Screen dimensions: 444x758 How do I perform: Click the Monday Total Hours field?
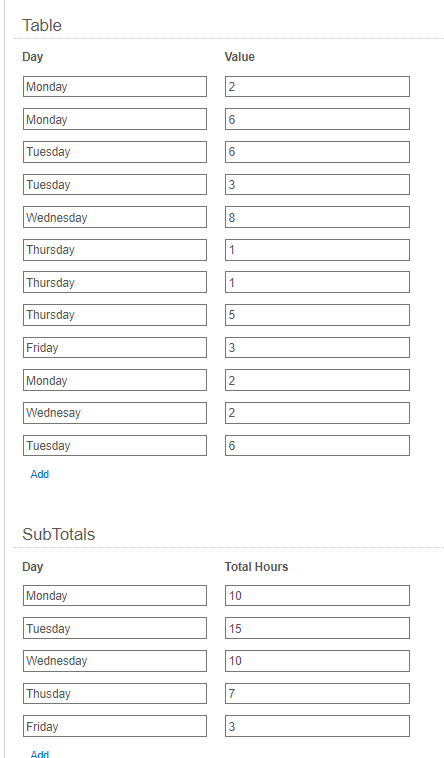click(317, 596)
